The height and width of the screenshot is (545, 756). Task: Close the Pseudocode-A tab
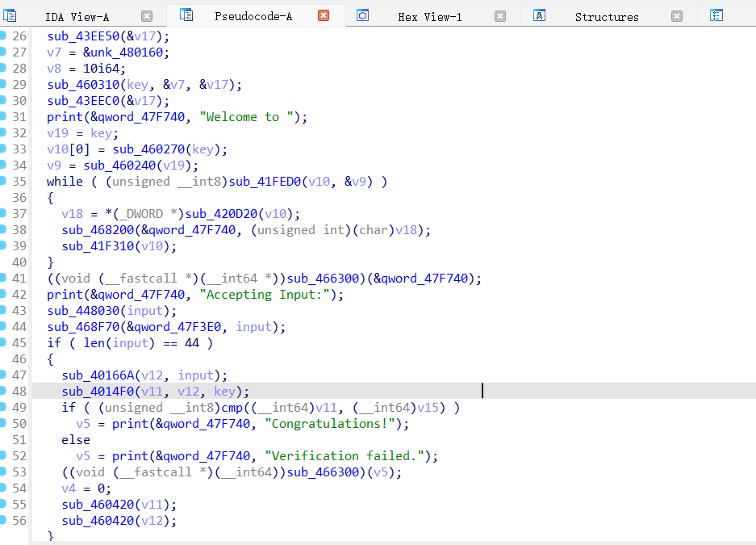(x=324, y=15)
